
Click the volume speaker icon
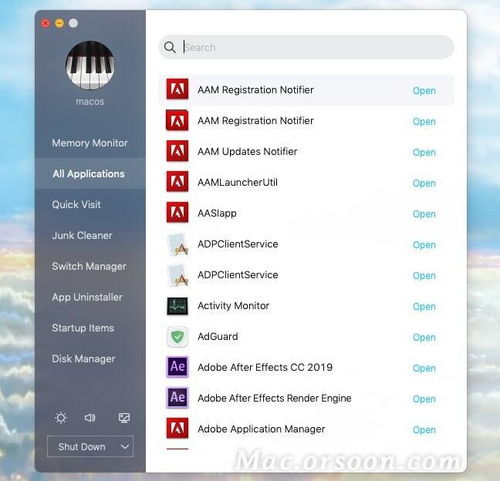[90, 418]
